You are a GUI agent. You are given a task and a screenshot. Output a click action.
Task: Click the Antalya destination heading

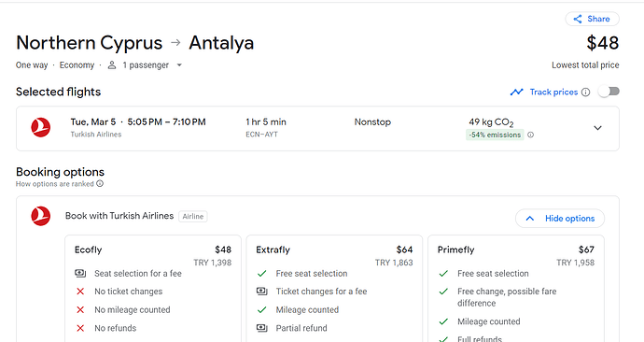tap(221, 43)
